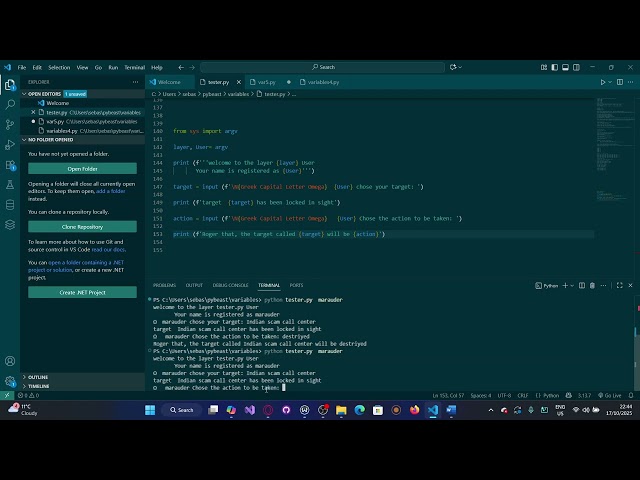Viewport: 640px width, 480px height.
Task: Open the Testing flask view
Action: click(x=10, y=185)
